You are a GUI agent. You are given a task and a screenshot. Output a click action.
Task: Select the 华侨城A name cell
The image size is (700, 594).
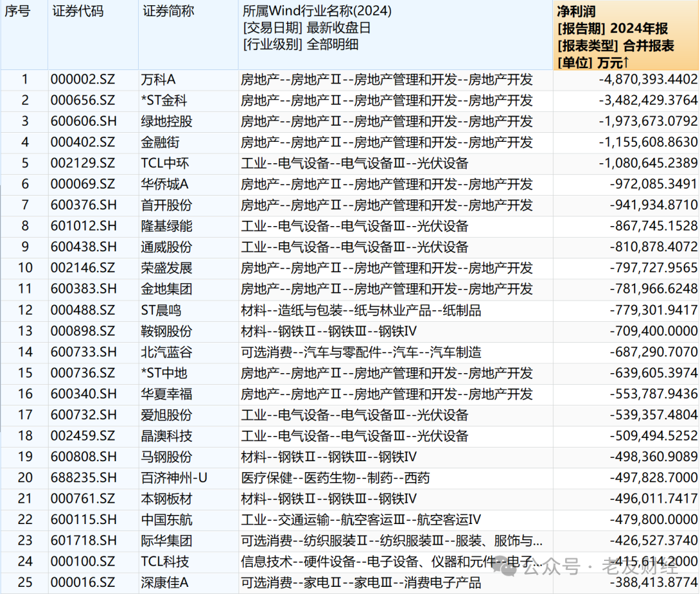coord(189,185)
